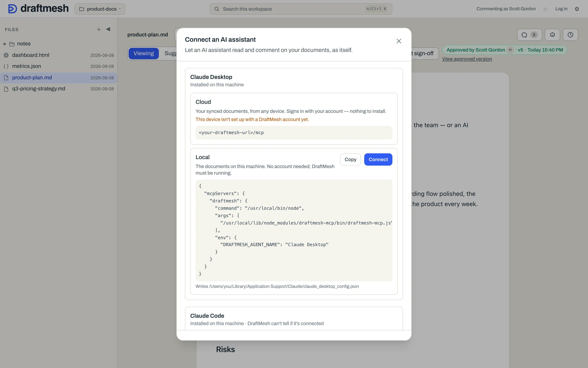
Task: Collapse the Files sidebar panel
Action: pyautogui.click(x=108, y=29)
